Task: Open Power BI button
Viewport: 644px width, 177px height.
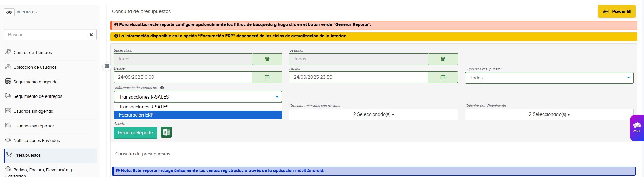Action: (617, 12)
